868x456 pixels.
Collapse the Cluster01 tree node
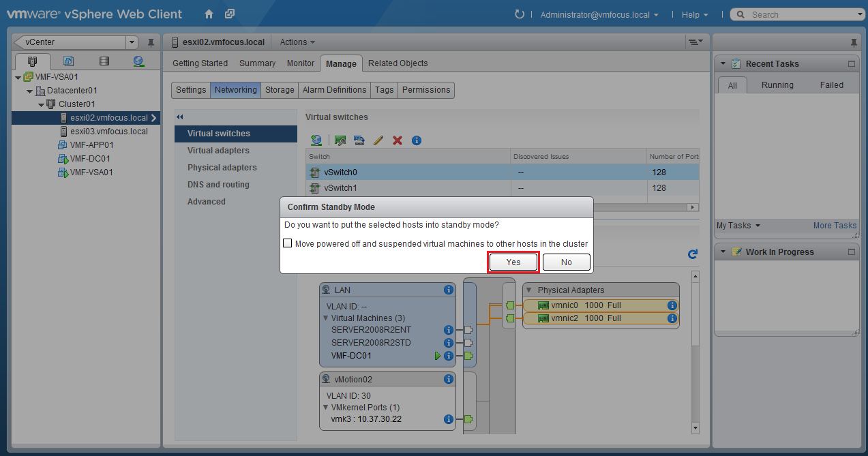pos(42,104)
